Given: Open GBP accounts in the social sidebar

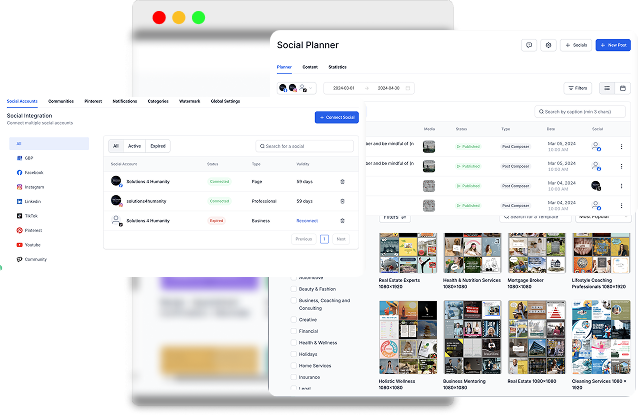Looking at the screenshot, I should 25,158.
